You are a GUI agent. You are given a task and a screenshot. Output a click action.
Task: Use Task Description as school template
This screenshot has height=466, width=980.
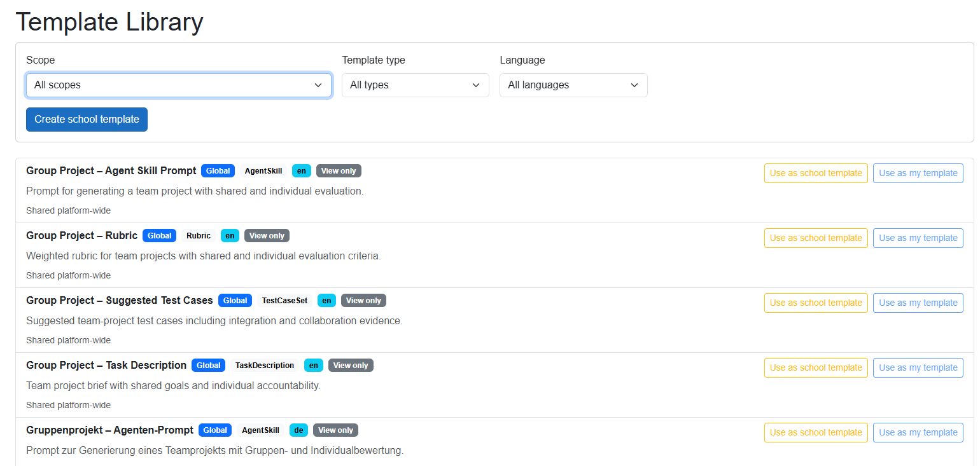coord(816,367)
